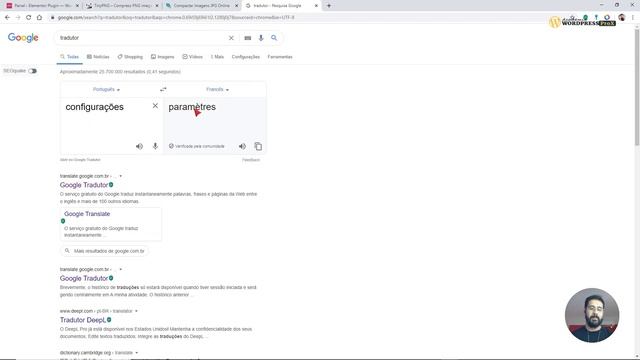Image resolution: width=640 pixels, height=360 pixels.
Task: Open the on-screen keyboard in search box
Action: click(248, 38)
